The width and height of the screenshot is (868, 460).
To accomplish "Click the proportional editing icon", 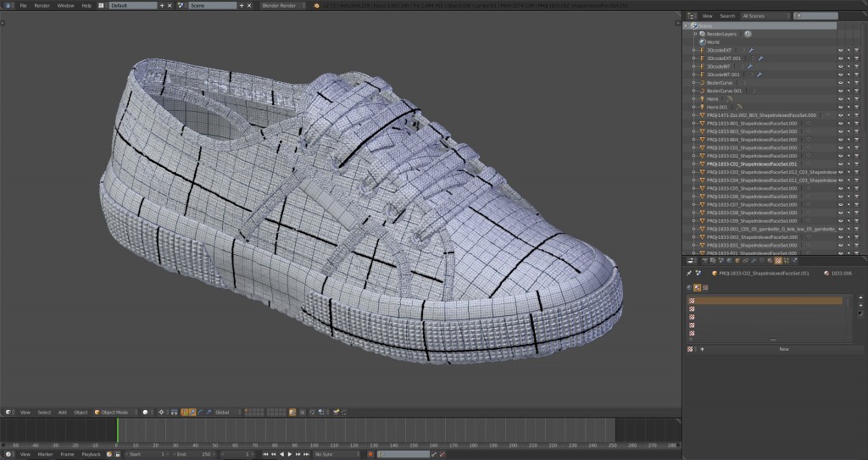I will (303, 413).
